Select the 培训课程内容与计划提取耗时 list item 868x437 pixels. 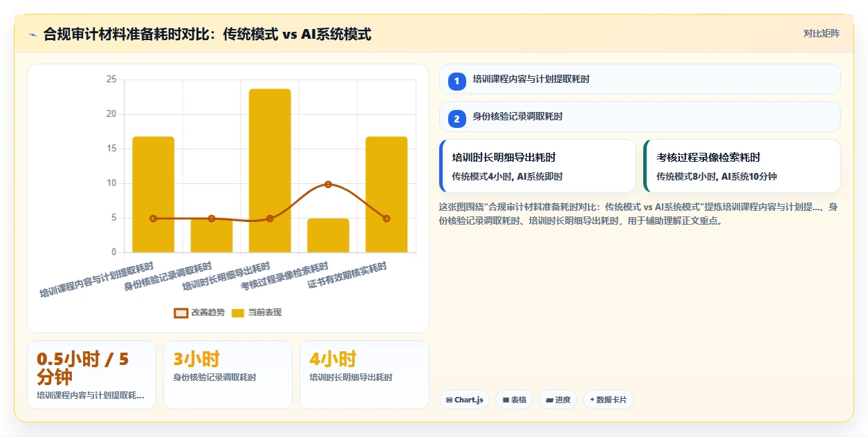[x=640, y=79]
